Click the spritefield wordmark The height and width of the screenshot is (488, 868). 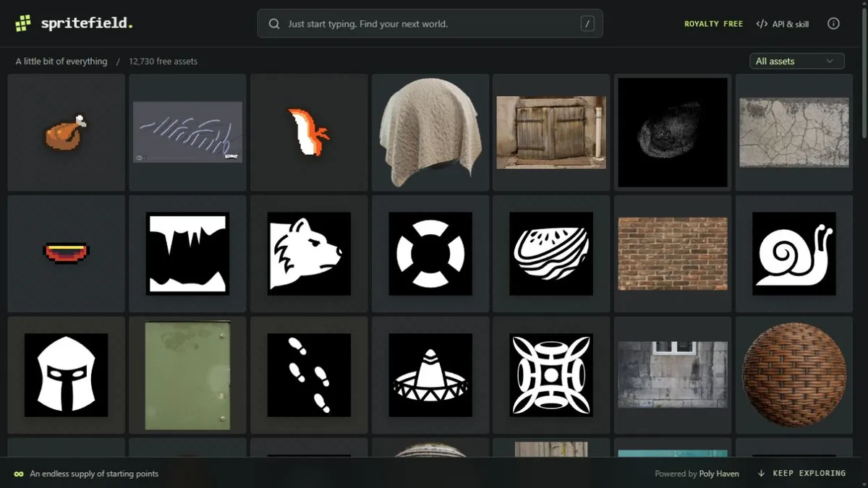click(x=87, y=23)
